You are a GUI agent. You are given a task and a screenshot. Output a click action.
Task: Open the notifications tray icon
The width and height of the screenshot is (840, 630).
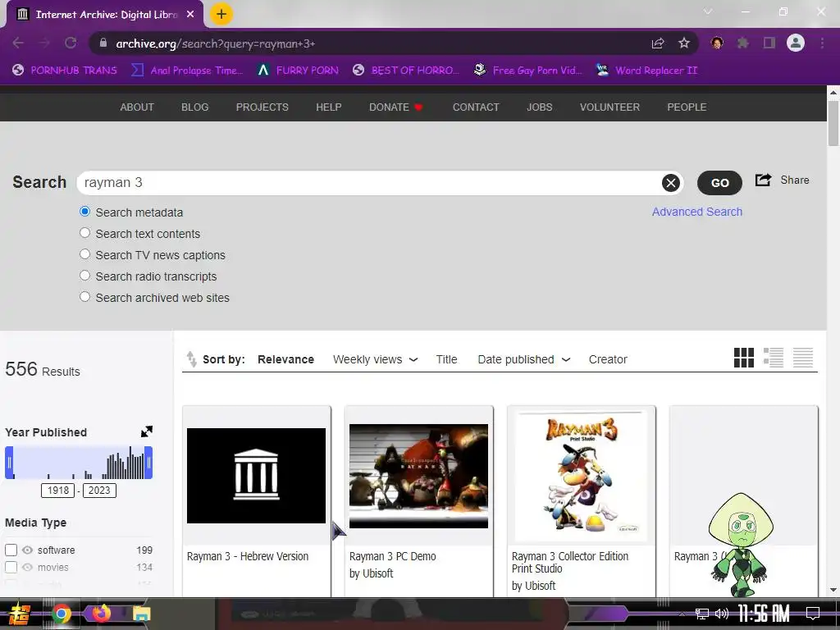[x=813, y=614]
